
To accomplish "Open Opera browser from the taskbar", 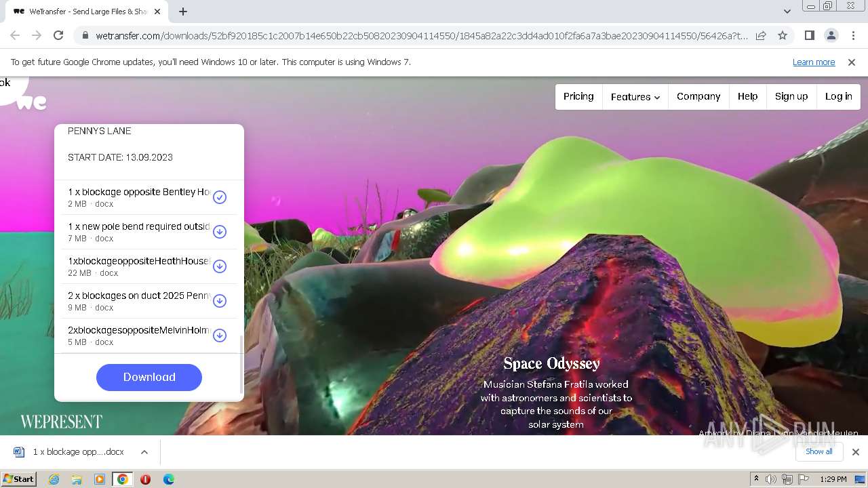I will point(145,479).
